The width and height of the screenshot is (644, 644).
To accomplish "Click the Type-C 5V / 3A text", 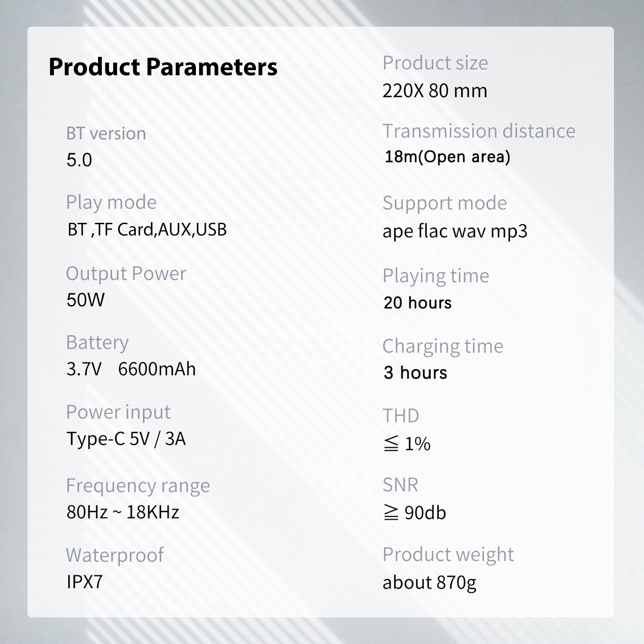I will pos(126,439).
